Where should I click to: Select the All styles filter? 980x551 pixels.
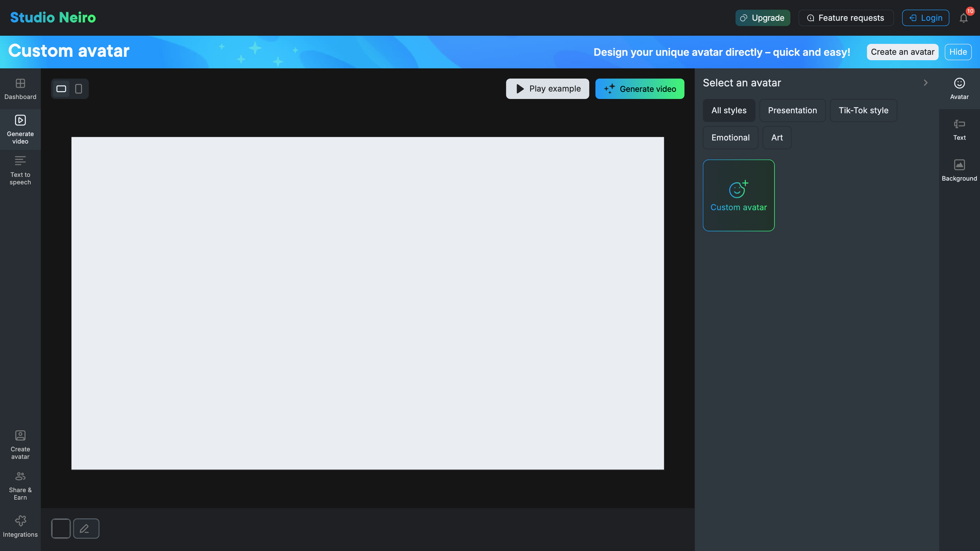[x=729, y=110]
